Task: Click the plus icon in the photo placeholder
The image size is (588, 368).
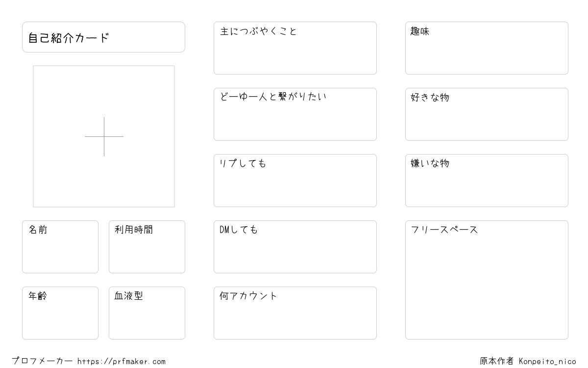Action: (104, 136)
